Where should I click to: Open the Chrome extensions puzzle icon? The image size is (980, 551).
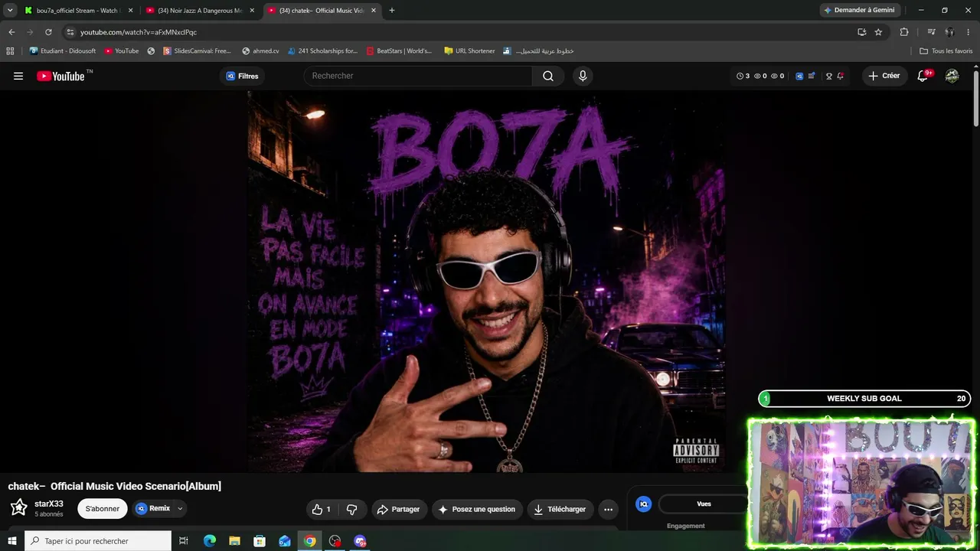pyautogui.click(x=904, y=32)
